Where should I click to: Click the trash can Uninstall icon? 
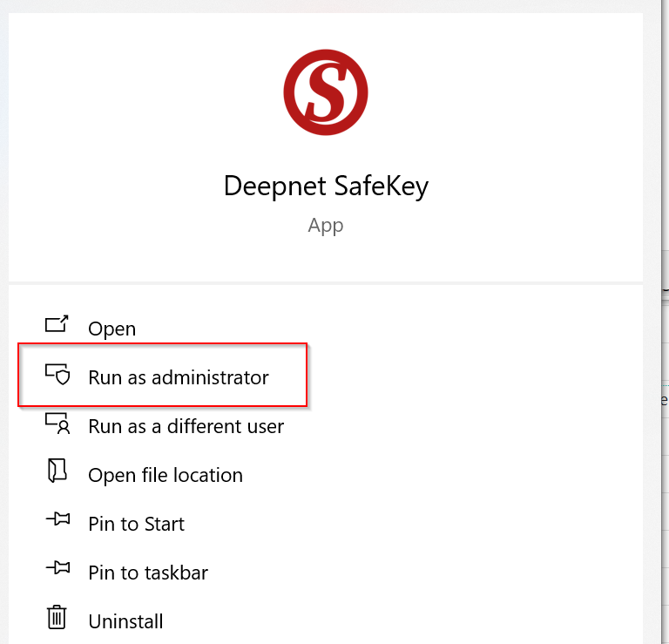coord(57,618)
